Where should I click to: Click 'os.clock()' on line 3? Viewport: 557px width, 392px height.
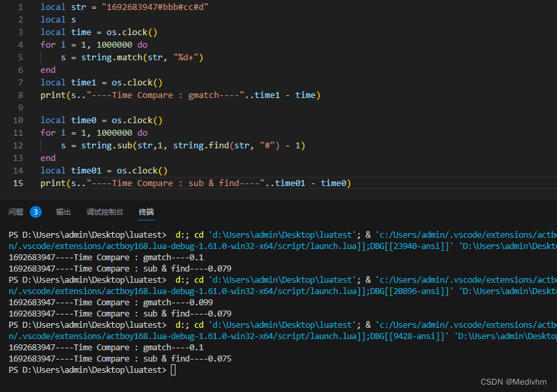pyautogui.click(x=132, y=32)
